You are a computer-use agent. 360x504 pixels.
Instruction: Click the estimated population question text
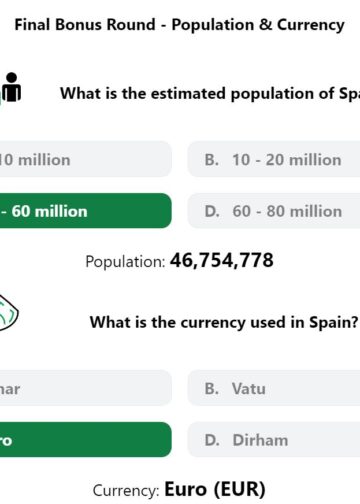point(210,93)
